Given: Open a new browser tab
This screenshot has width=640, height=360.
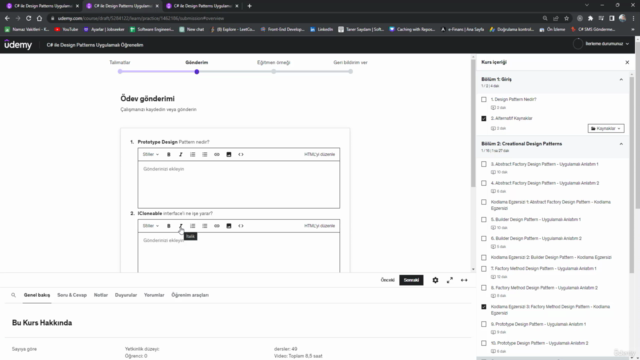Looking at the screenshot, I should (249, 6).
